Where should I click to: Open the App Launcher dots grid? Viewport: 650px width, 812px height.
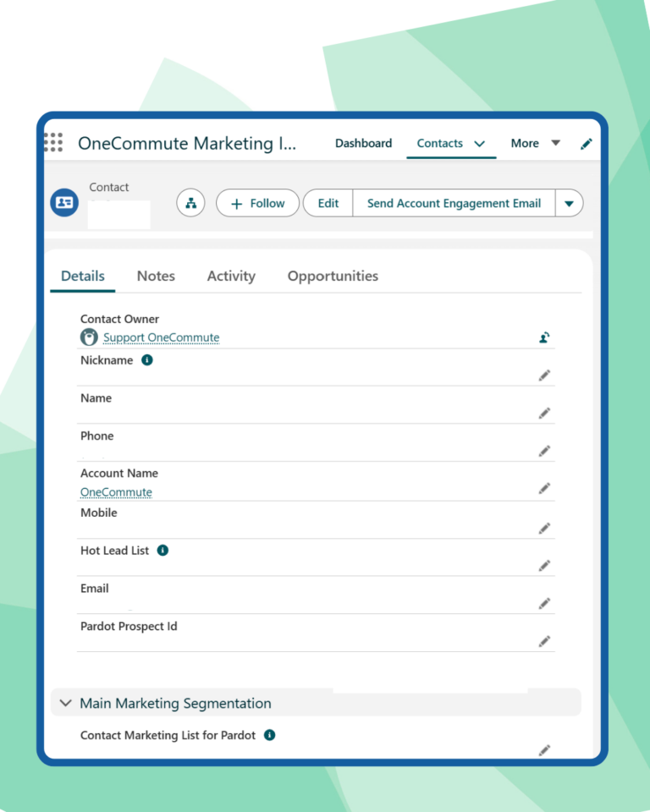pos(53,142)
